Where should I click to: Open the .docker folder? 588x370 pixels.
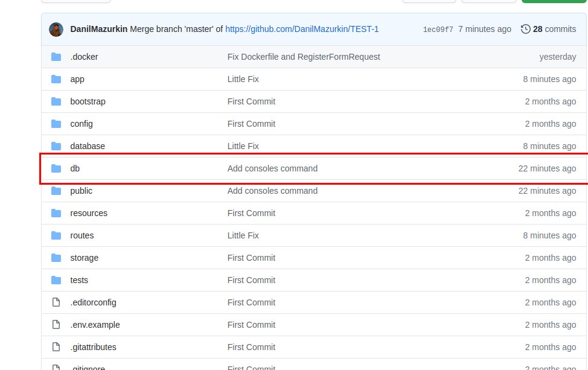[84, 57]
